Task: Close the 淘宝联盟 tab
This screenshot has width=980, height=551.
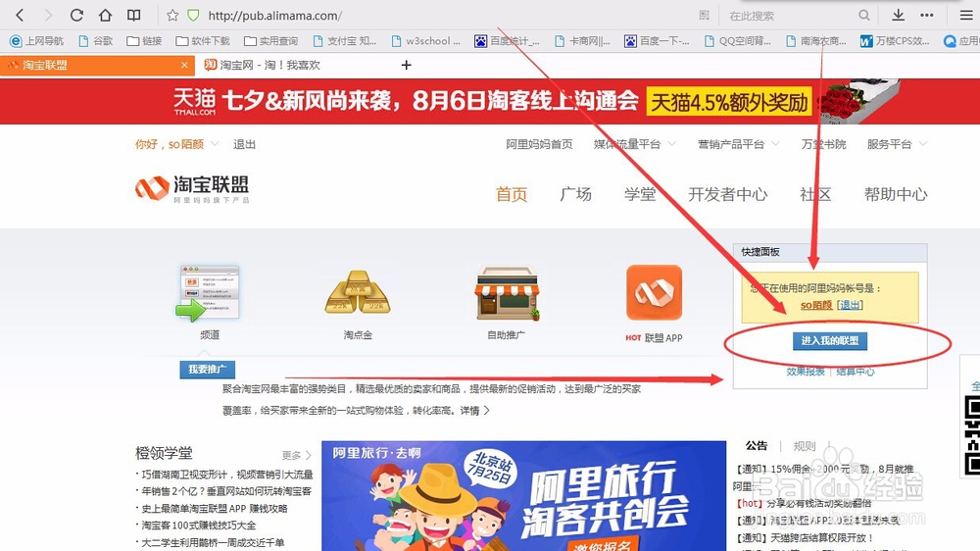Action: click(x=184, y=65)
